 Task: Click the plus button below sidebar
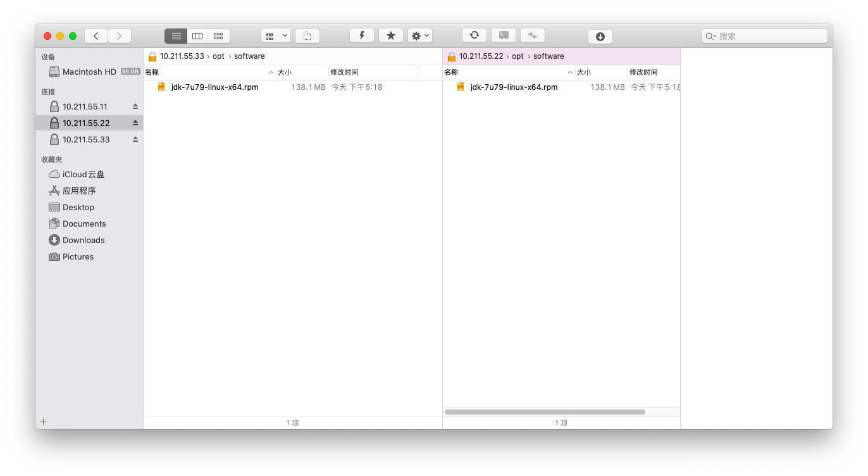click(x=44, y=422)
